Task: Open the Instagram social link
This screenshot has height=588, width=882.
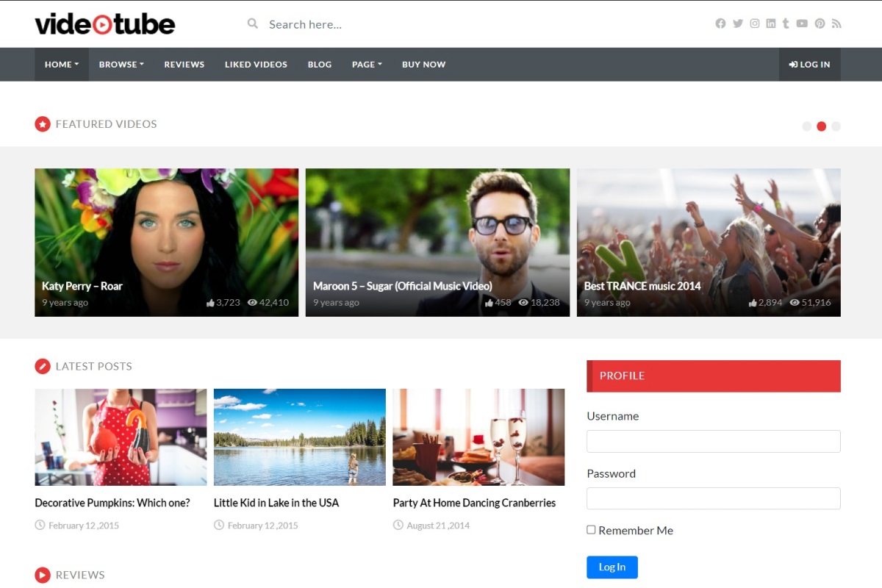Action: (754, 24)
